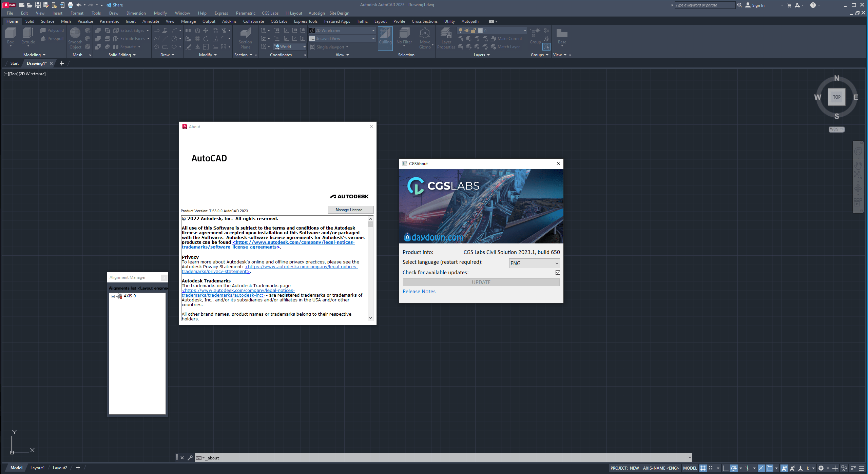Toggle 2D object snap in status bar
This screenshot has width=868, height=474.
(770, 468)
